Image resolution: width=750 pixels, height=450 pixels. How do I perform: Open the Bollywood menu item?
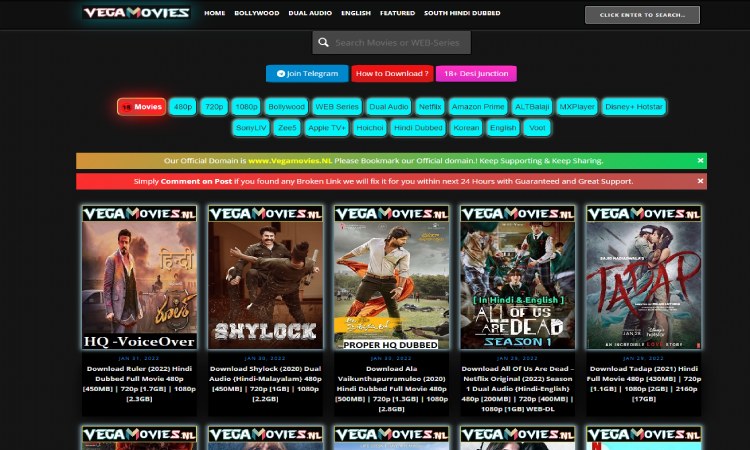coord(256,13)
